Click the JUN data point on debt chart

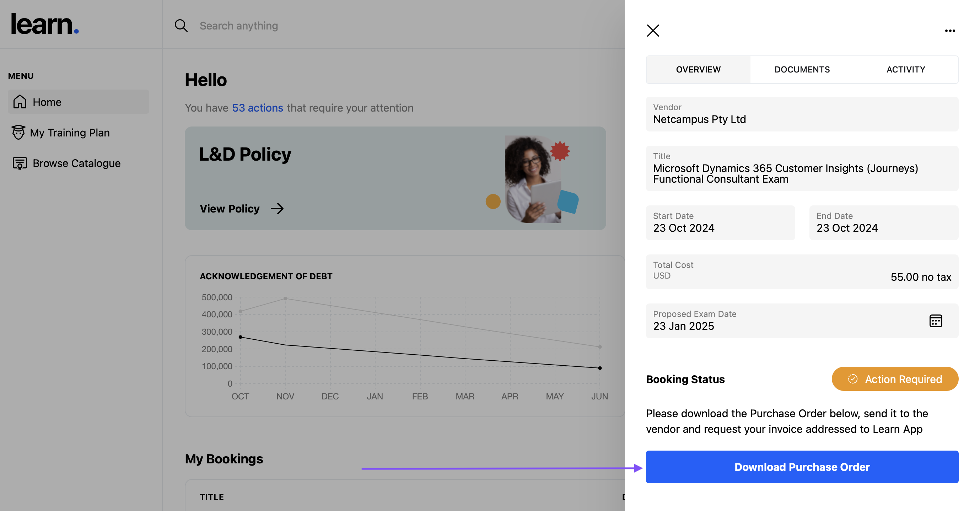599,368
